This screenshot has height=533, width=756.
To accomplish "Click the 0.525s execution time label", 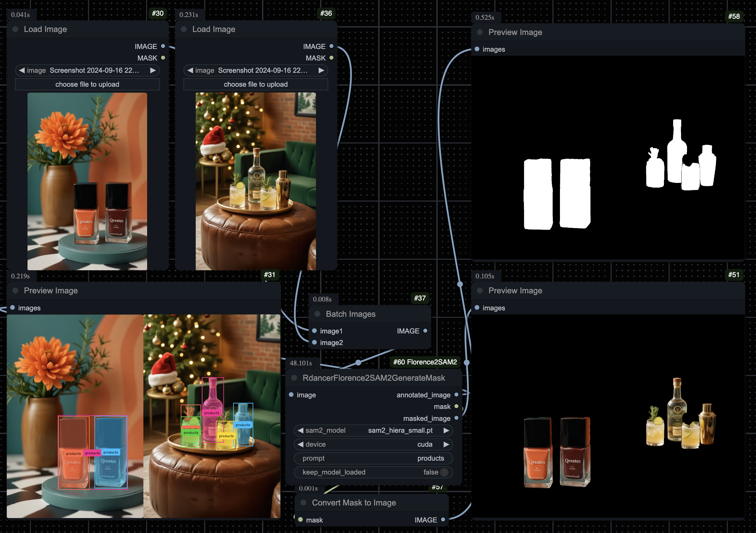I will tap(485, 17).
